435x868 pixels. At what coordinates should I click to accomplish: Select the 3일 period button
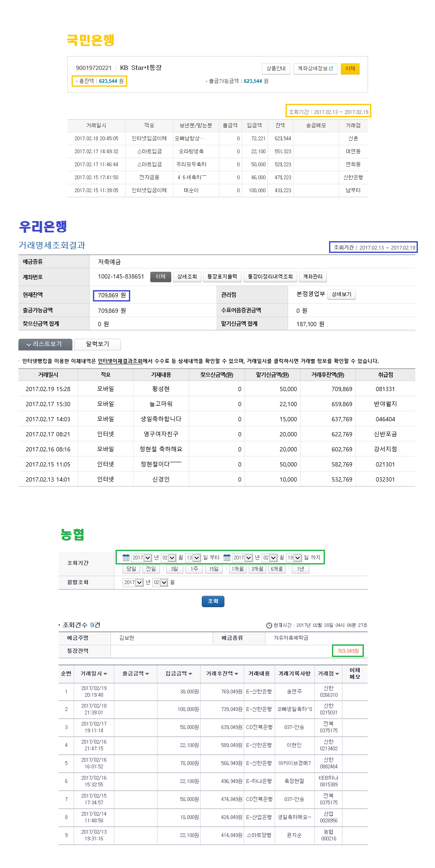pyautogui.click(x=175, y=569)
